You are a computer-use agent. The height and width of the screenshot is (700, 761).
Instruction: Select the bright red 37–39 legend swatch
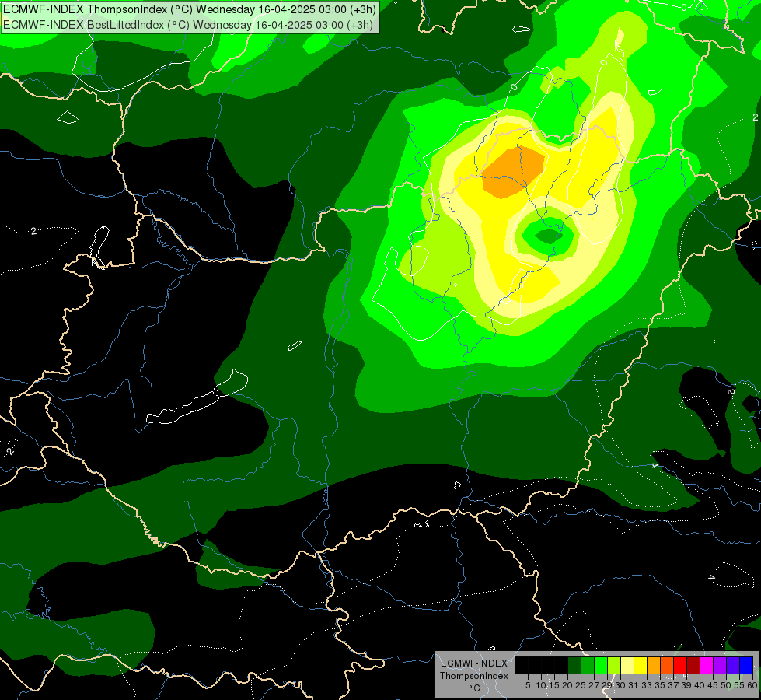pyautogui.click(x=680, y=665)
